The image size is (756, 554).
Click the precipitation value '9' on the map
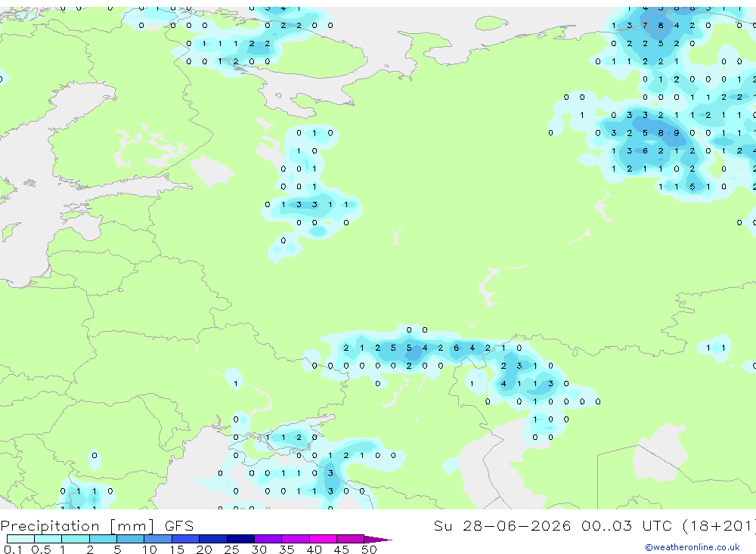(677, 133)
